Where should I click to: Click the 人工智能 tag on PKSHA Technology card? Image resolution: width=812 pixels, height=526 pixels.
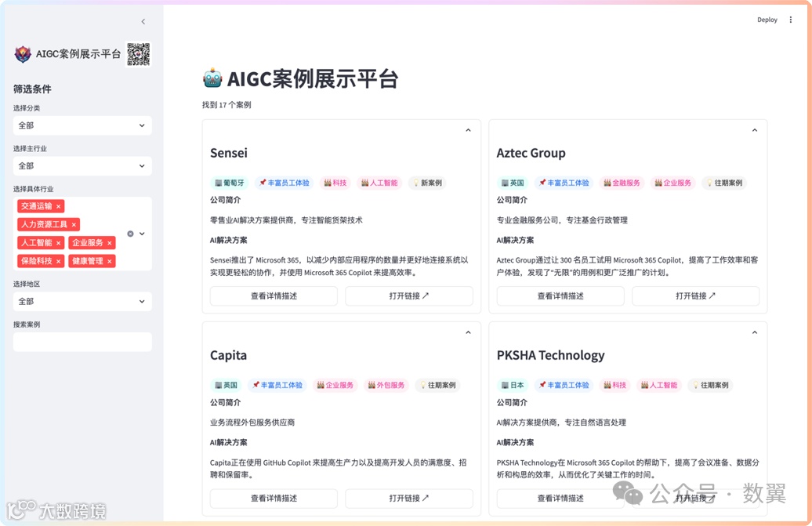[x=659, y=385]
